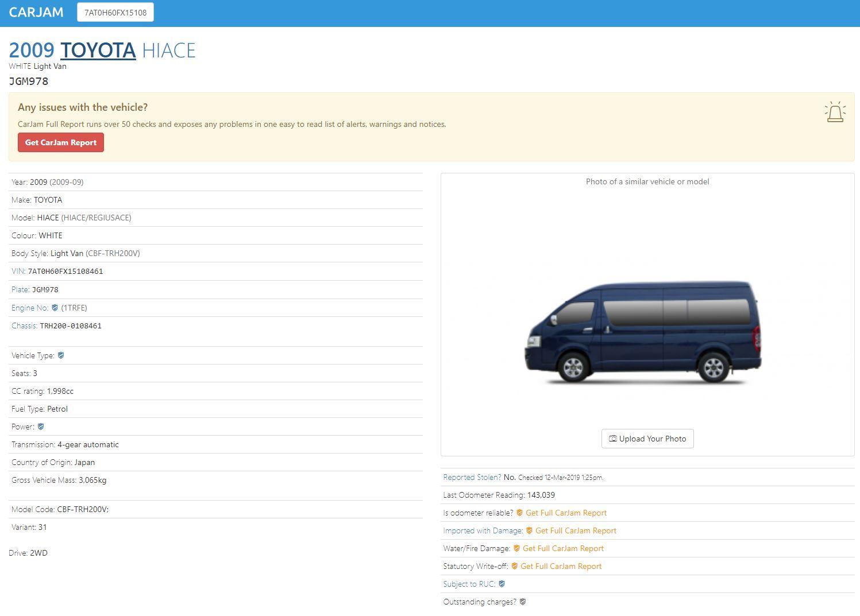Image resolution: width=860 pixels, height=616 pixels.
Task: Open the TOYOTA make link in title
Action: pyautogui.click(x=98, y=51)
